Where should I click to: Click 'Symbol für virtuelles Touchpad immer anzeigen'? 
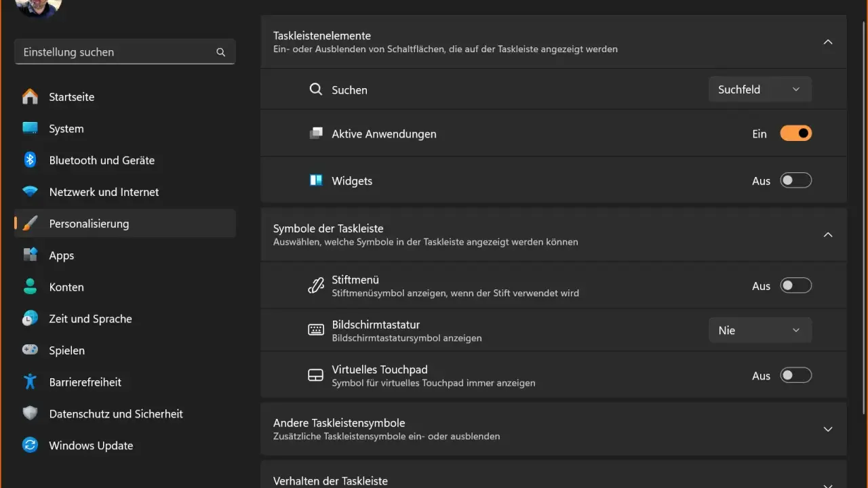point(433,383)
